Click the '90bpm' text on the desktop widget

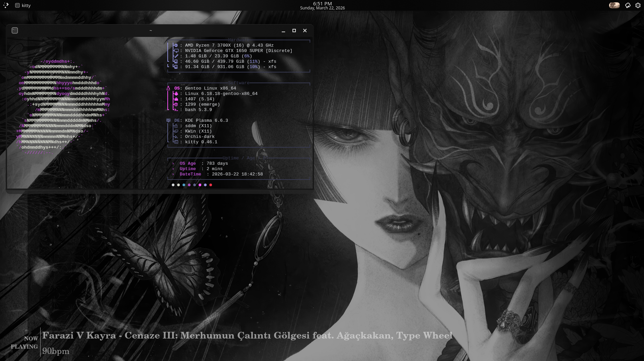tap(56, 351)
